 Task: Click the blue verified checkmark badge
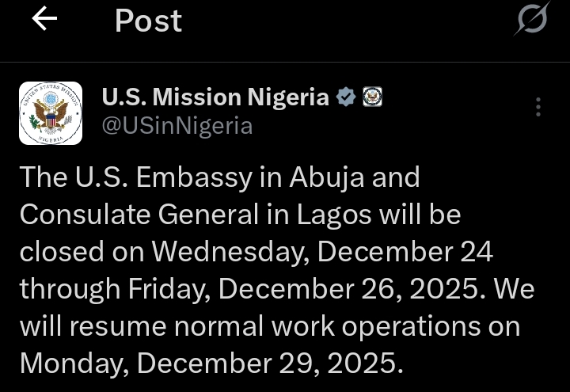coord(345,97)
